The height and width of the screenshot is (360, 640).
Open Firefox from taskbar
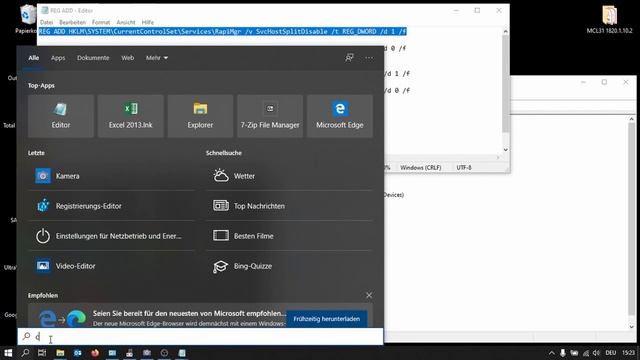click(95, 353)
